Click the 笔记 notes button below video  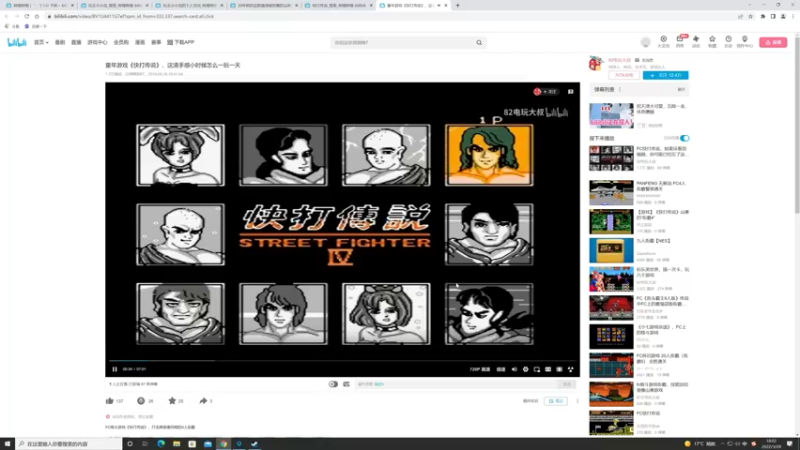point(556,401)
